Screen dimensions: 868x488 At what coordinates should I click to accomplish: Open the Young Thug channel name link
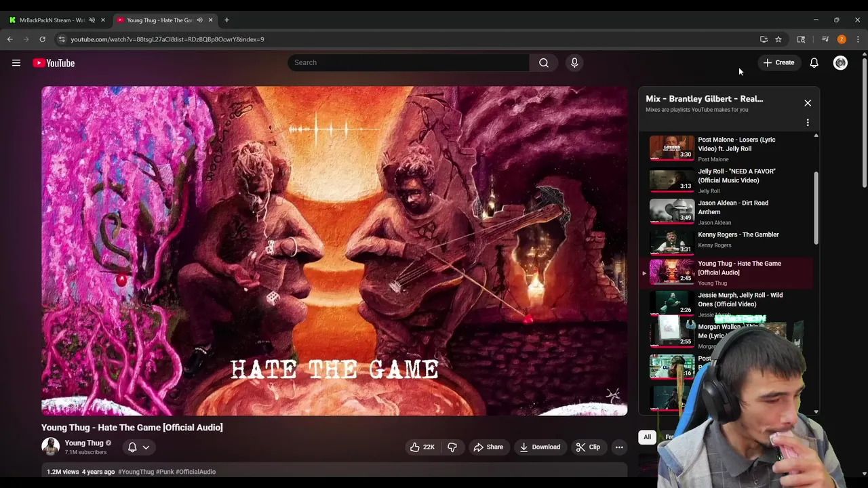coord(84,443)
